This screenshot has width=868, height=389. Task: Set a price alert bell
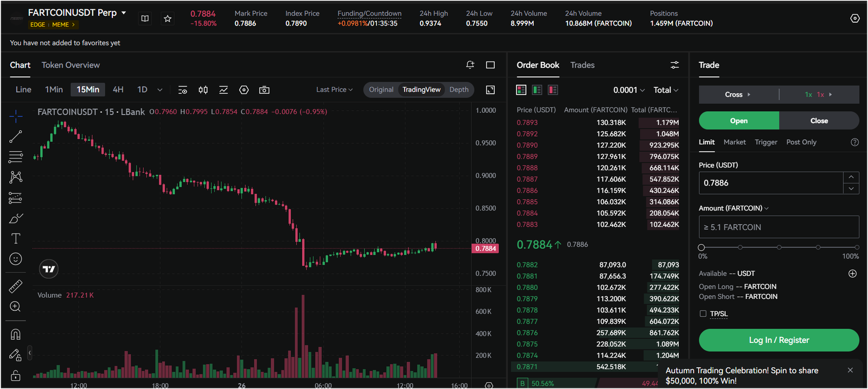click(x=470, y=65)
